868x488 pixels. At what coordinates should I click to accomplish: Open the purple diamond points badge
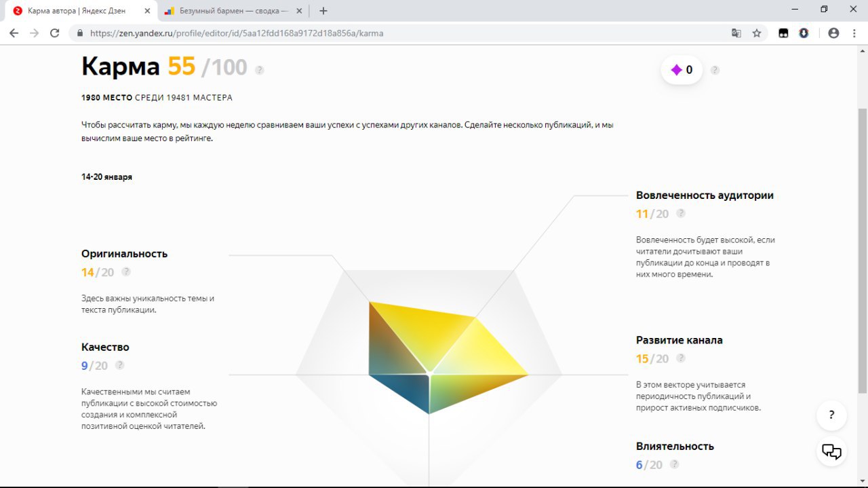click(682, 70)
